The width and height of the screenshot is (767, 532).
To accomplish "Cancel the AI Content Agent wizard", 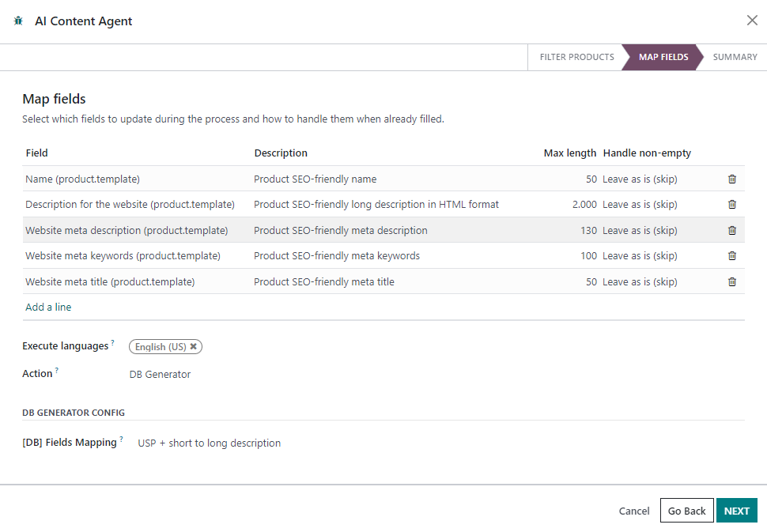I will (x=634, y=511).
